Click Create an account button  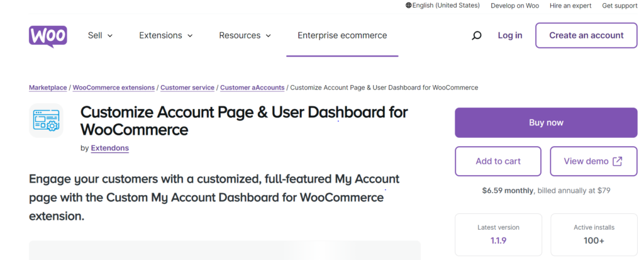coord(587,35)
